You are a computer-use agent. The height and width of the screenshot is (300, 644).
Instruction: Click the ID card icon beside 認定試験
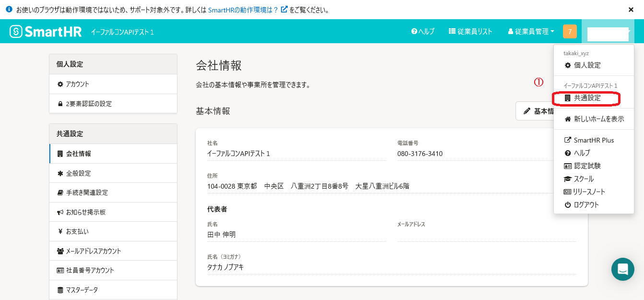coord(568,166)
